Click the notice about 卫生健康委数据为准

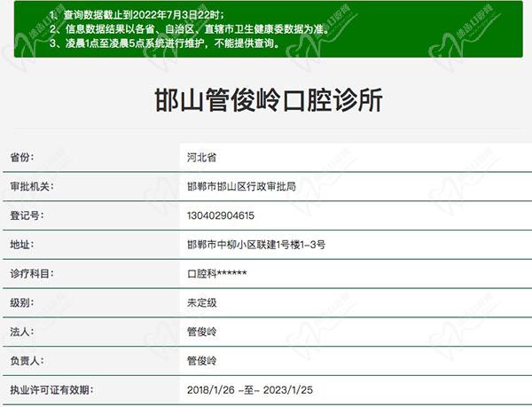(190, 29)
